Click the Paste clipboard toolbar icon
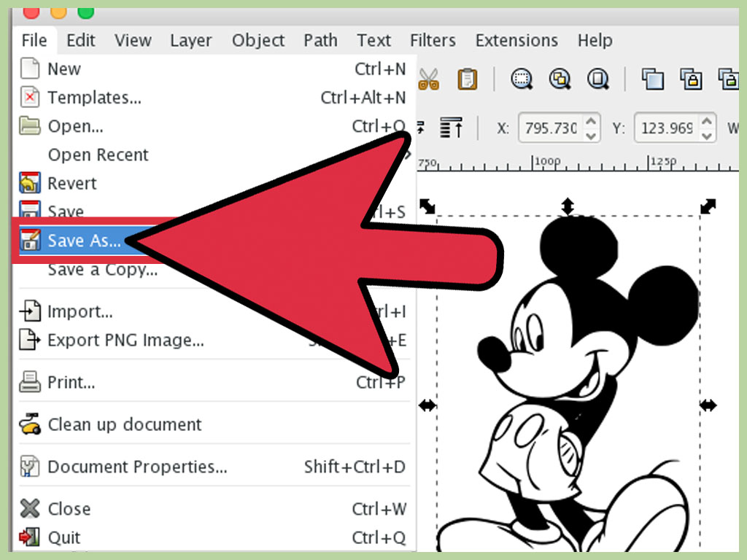Screen dimensions: 747x560 [468, 79]
